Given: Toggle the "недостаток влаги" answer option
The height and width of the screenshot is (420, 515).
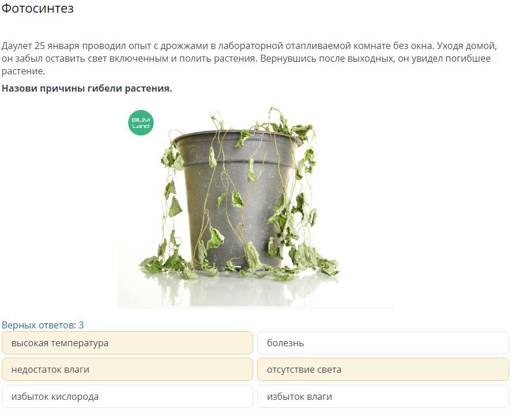Looking at the screenshot, I should (127, 369).
